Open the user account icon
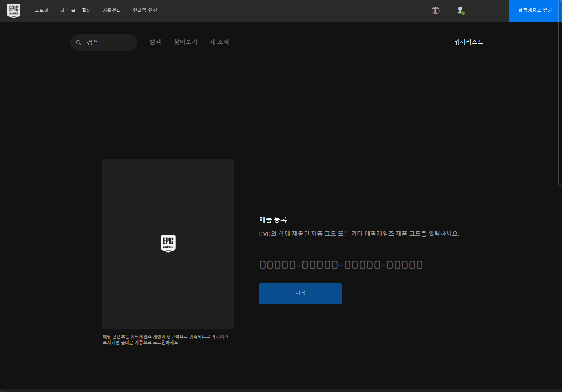Screen dimensions: 562x392 coord(460,10)
